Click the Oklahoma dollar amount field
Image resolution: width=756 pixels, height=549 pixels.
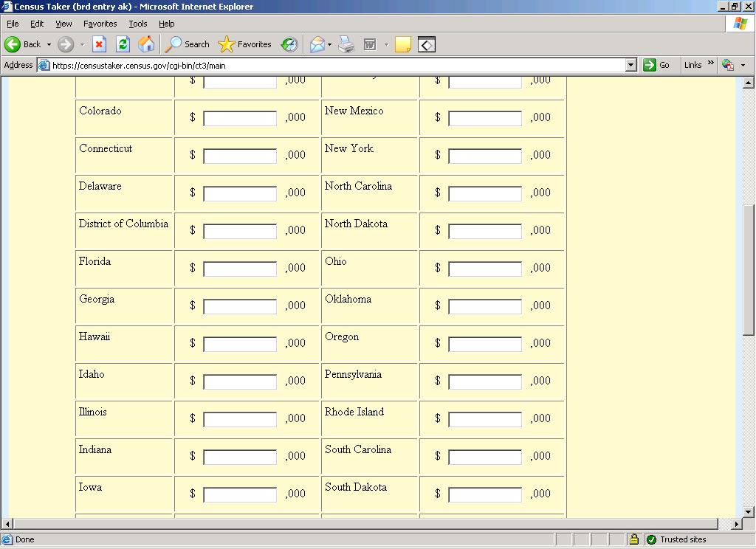tap(485, 306)
